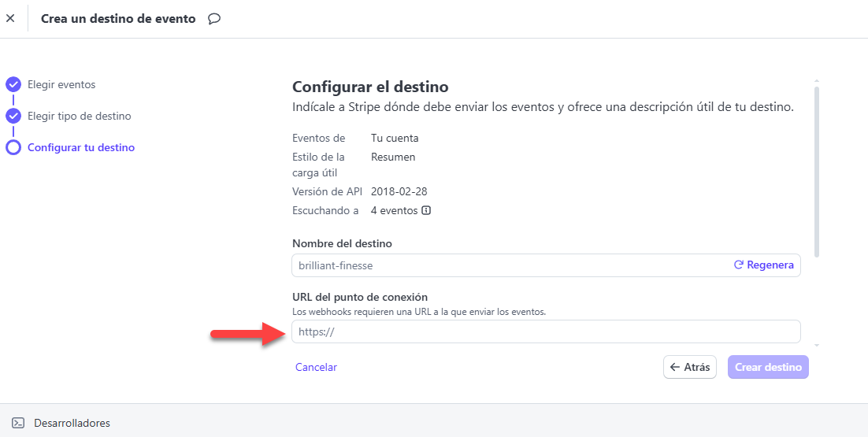Click the checkmark icon beside Elegir tipo de destino
This screenshot has height=437, width=868.
[x=13, y=116]
